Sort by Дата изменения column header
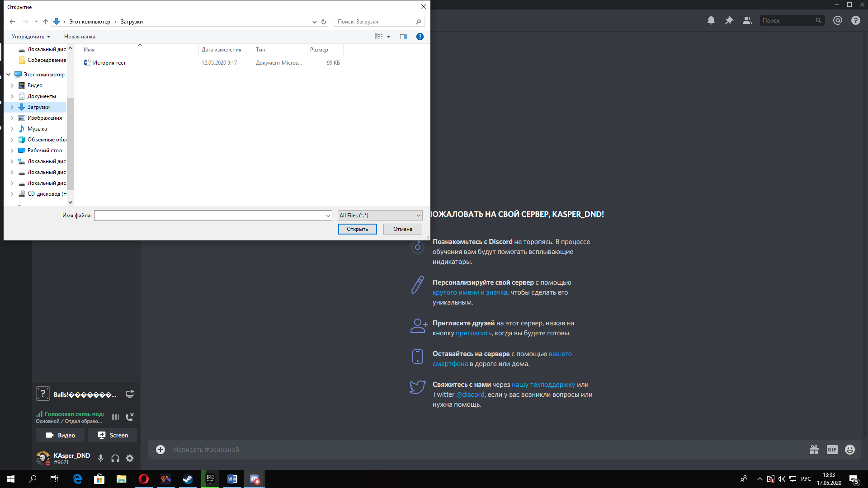This screenshot has width=868, height=488. [x=226, y=50]
